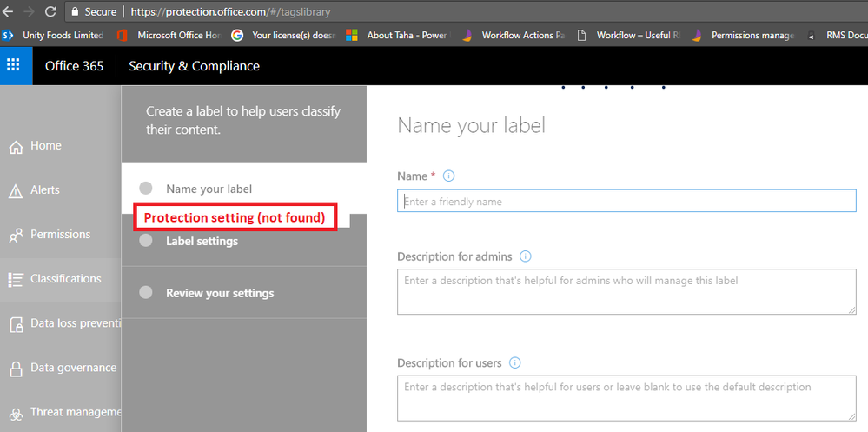Click the info icon beside Description for users
The height and width of the screenshot is (432, 868).
(515, 363)
